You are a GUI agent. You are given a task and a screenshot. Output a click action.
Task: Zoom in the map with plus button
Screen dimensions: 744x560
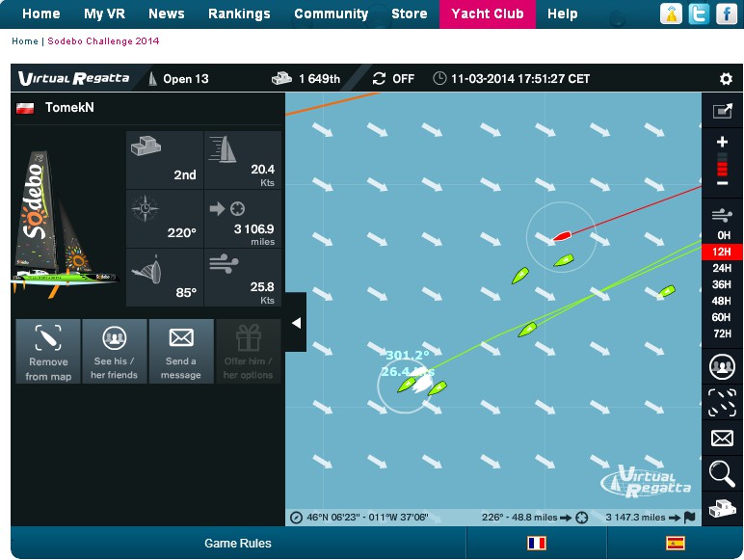[x=723, y=143]
